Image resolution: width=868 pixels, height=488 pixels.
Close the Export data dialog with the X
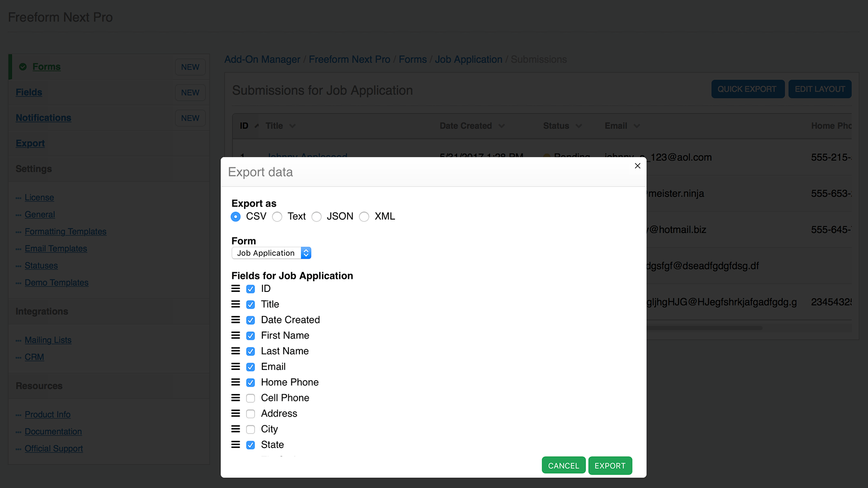(x=637, y=166)
